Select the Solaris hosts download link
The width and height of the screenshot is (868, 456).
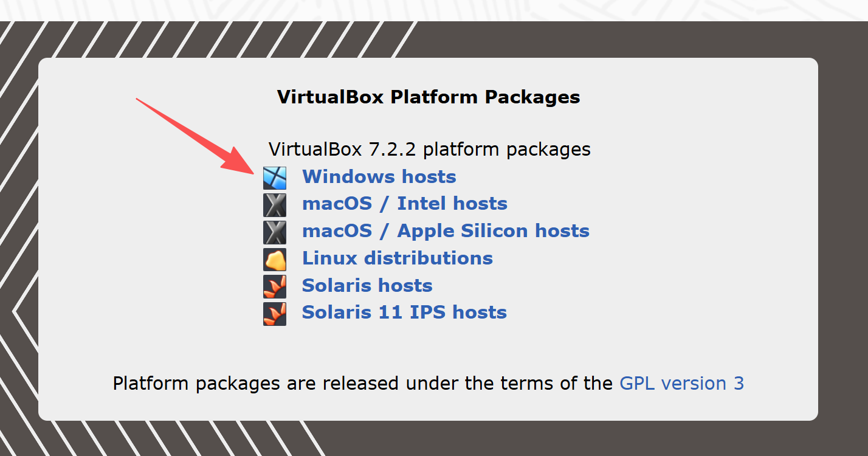coord(367,285)
